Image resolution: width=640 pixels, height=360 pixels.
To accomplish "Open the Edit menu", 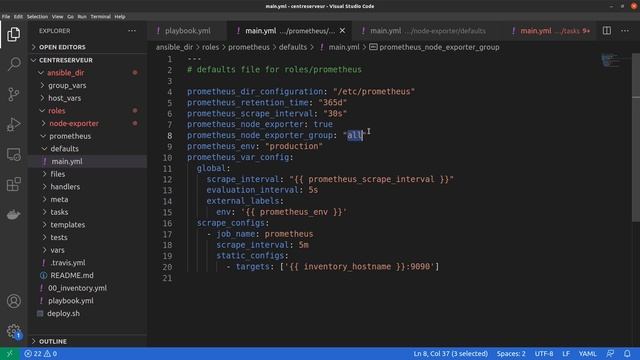I will tap(18, 17).
